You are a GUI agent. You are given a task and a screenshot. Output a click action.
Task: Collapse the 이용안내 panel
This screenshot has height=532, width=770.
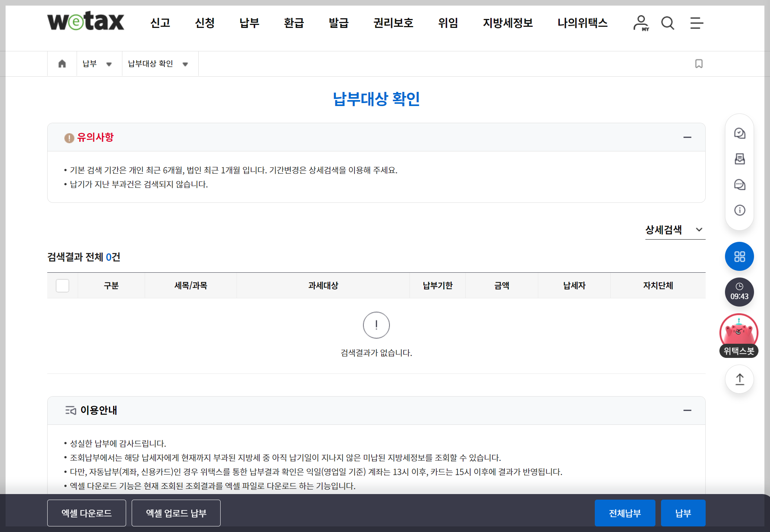point(687,410)
